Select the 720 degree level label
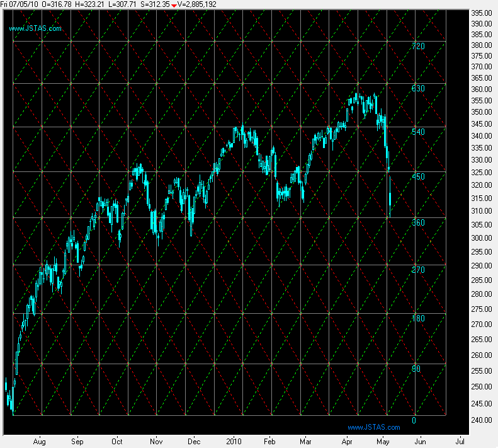The height and width of the screenshot is (448, 498). coord(417,47)
